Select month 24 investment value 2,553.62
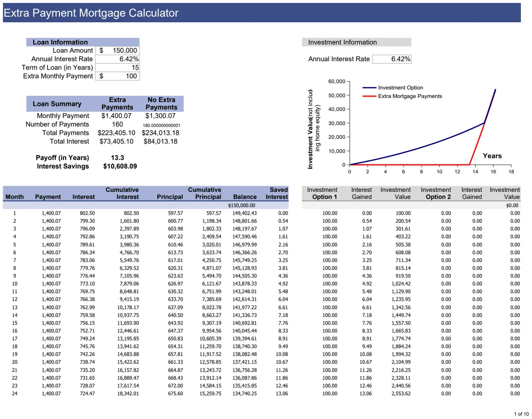 point(401,394)
